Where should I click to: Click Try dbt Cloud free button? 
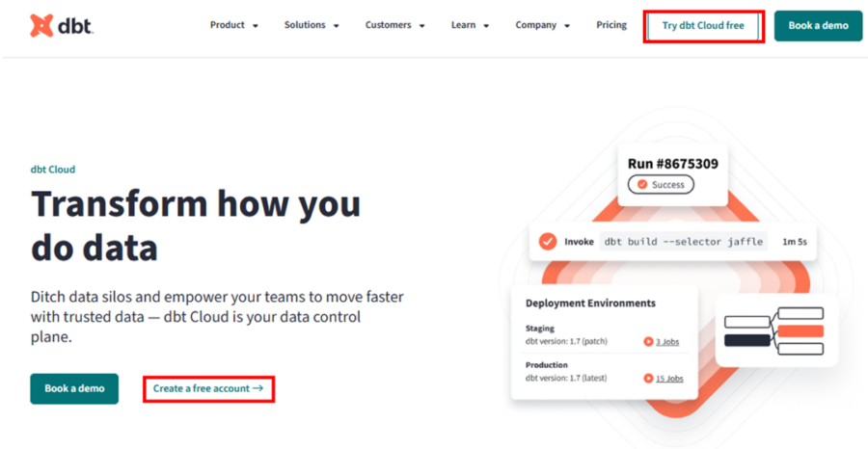coord(703,25)
